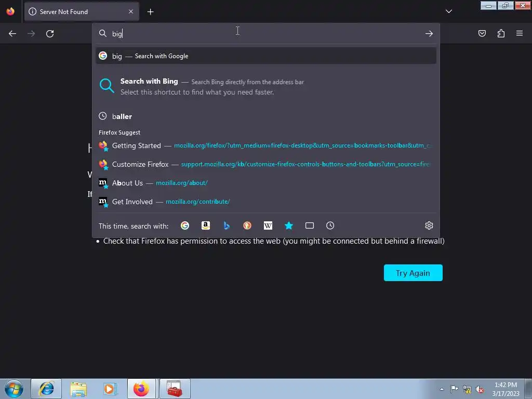The height and width of the screenshot is (399, 532).
Task: Switch to Firefox in the taskbar
Action: point(141,389)
